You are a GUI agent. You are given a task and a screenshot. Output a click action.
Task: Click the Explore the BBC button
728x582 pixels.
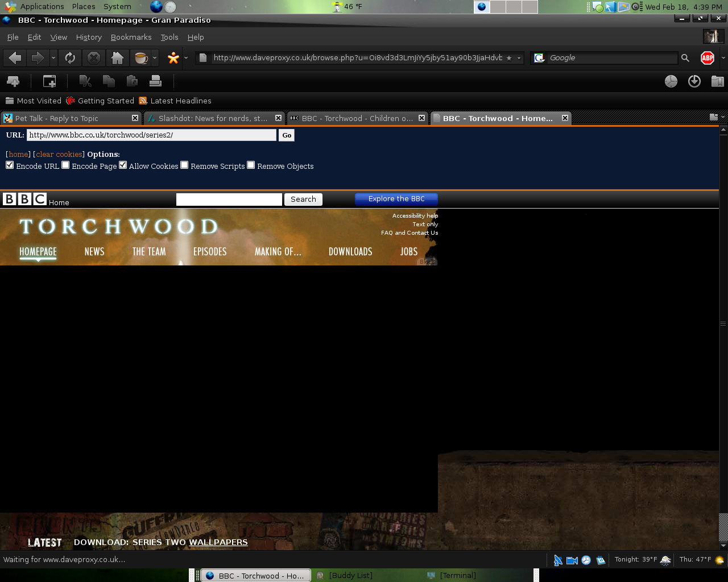coord(396,199)
